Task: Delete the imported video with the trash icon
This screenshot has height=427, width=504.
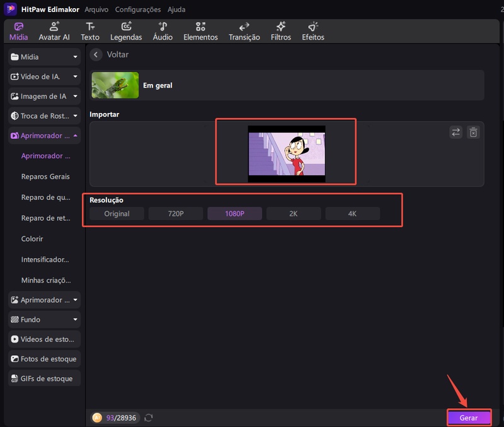Action: 473,132
